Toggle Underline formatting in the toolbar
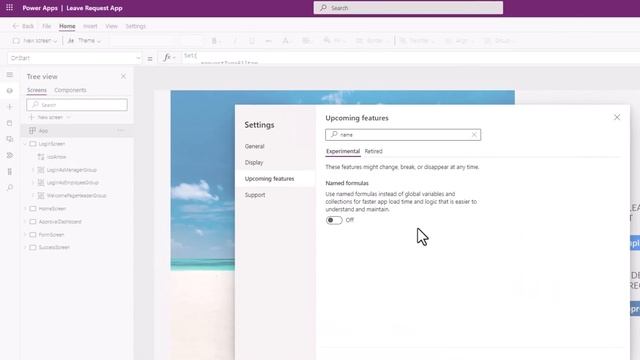 [x=252, y=41]
